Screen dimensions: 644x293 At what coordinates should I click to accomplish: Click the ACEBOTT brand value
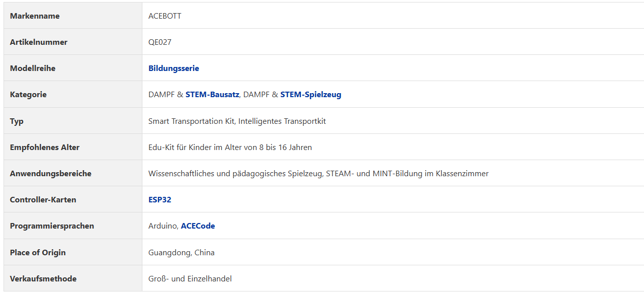coord(165,16)
